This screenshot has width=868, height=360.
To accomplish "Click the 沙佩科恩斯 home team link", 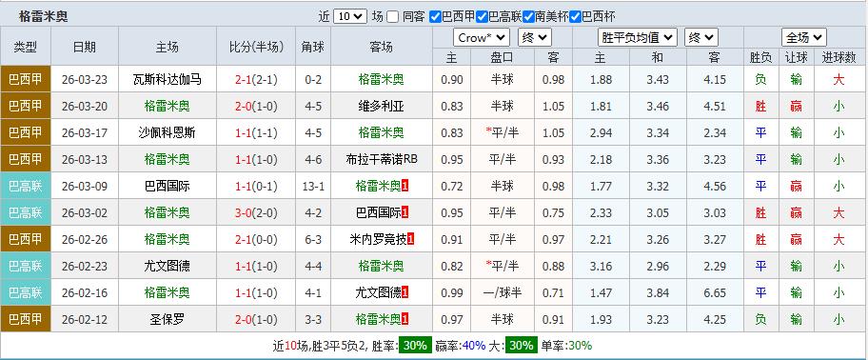I will click(168, 133).
